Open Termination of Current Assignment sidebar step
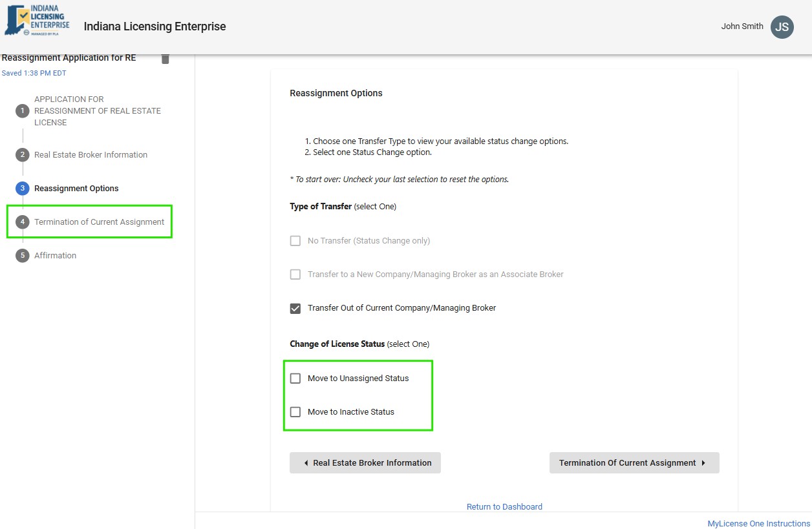The width and height of the screenshot is (812, 529). tap(99, 222)
